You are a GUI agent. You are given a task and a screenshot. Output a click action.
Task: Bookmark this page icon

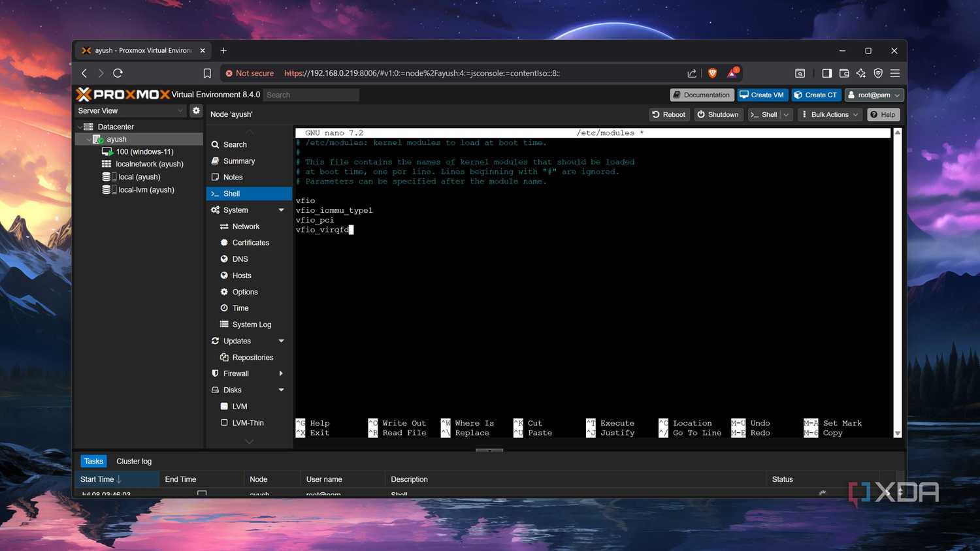(207, 73)
